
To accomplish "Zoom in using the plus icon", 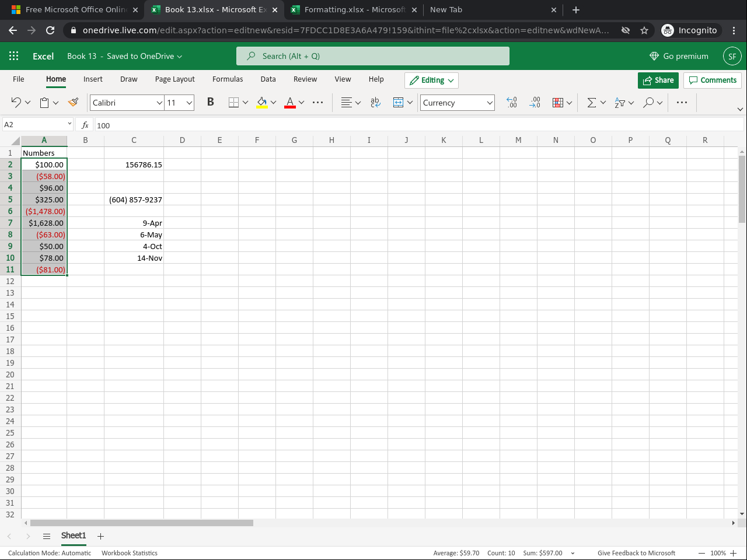I will coord(734,553).
